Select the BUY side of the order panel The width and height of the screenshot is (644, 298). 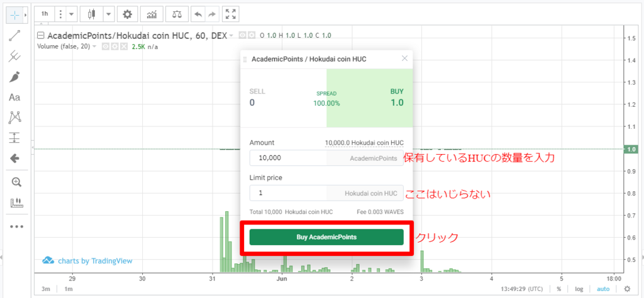(x=370, y=98)
